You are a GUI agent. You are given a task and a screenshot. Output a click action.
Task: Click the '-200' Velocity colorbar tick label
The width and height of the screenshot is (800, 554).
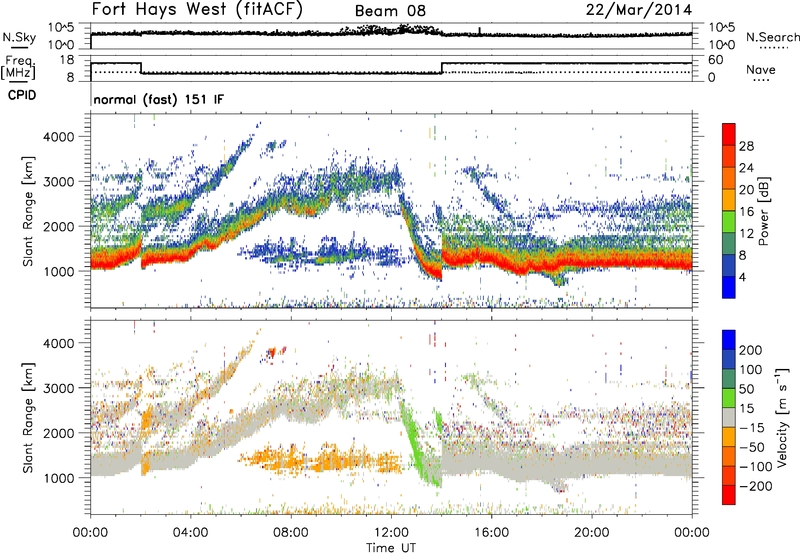click(755, 486)
